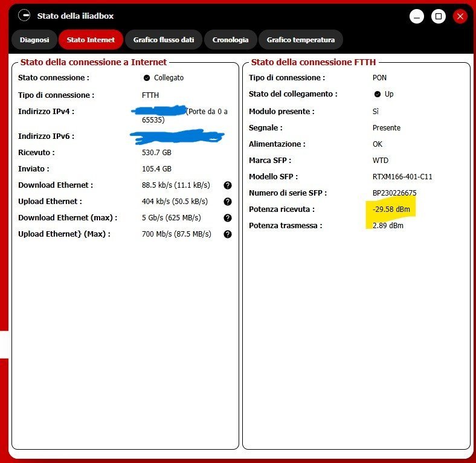The height and width of the screenshot is (463, 476).
Task: Click the Up link status indicator dot
Action: pyautogui.click(x=377, y=94)
